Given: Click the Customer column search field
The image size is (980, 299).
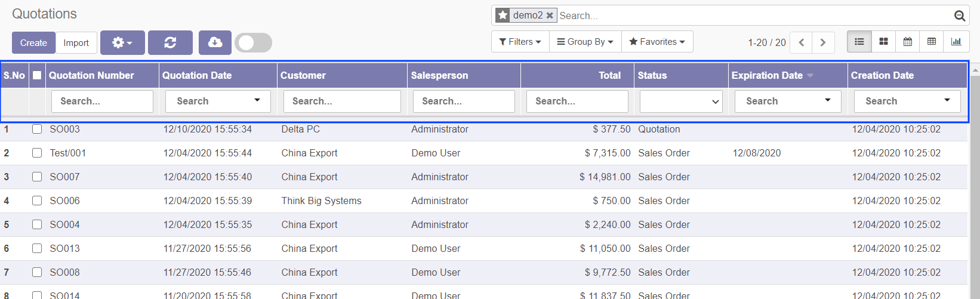Looking at the screenshot, I should pos(342,101).
